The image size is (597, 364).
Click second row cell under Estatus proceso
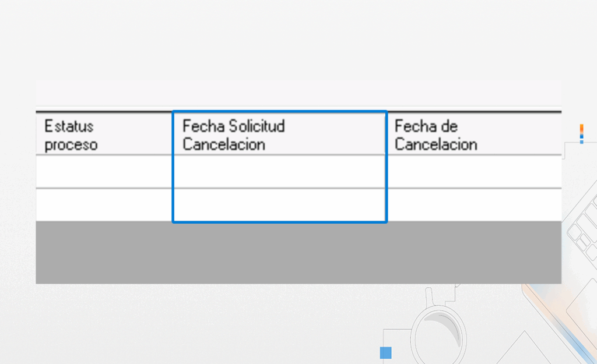click(x=104, y=204)
